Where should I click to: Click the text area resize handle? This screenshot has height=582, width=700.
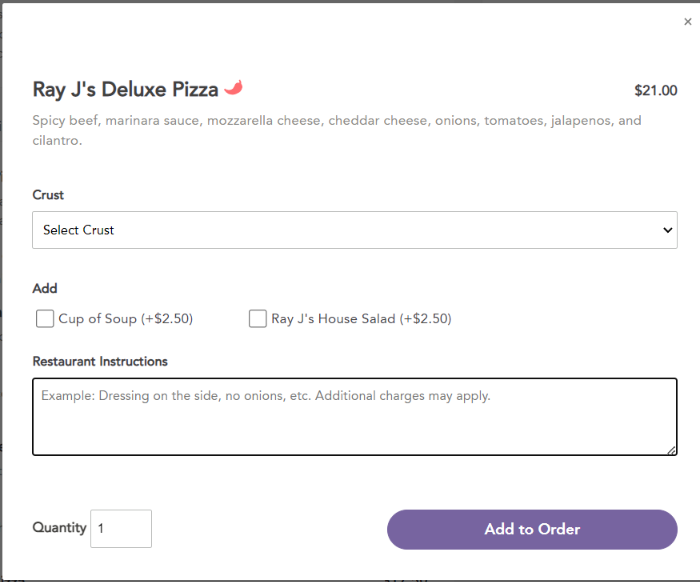pos(671,450)
